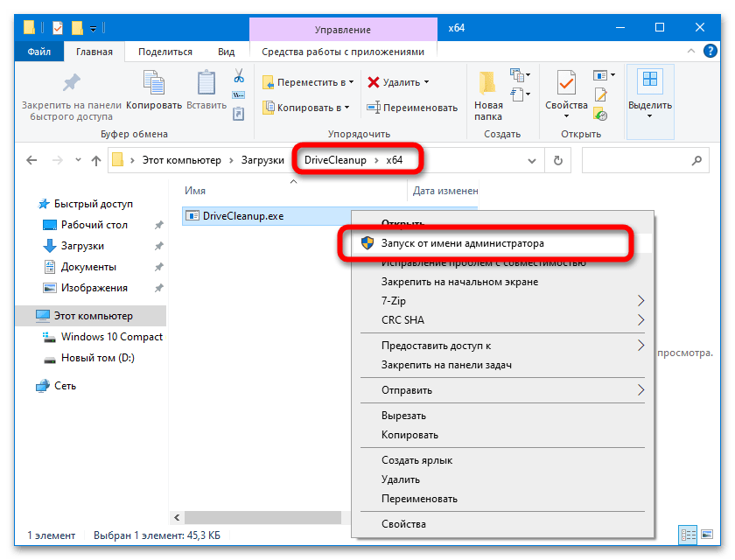735x560 pixels.
Task: Open the recent locations dropdown arrow
Action: click(x=78, y=160)
